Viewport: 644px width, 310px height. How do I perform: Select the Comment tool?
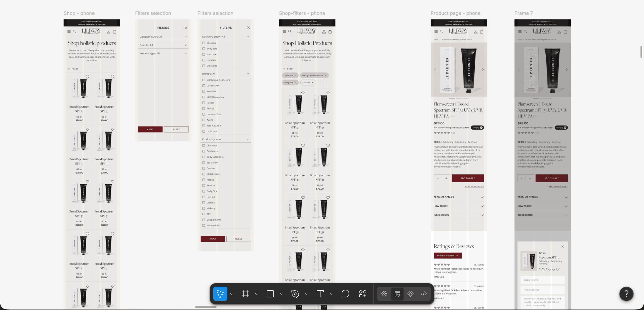pos(345,294)
